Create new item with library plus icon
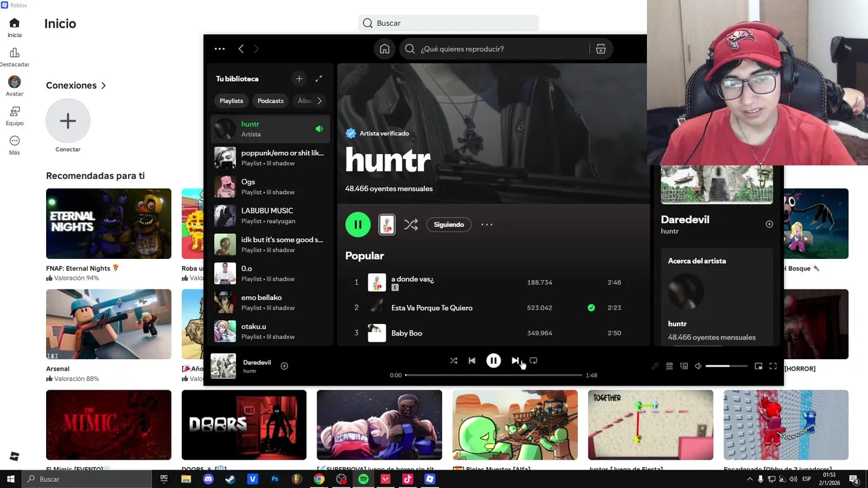Image resolution: width=868 pixels, height=488 pixels. click(x=299, y=79)
